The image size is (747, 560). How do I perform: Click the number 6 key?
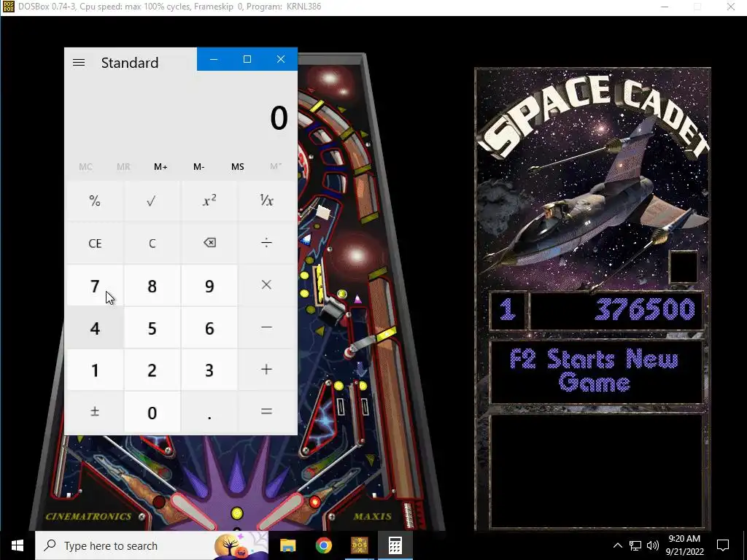coord(209,327)
